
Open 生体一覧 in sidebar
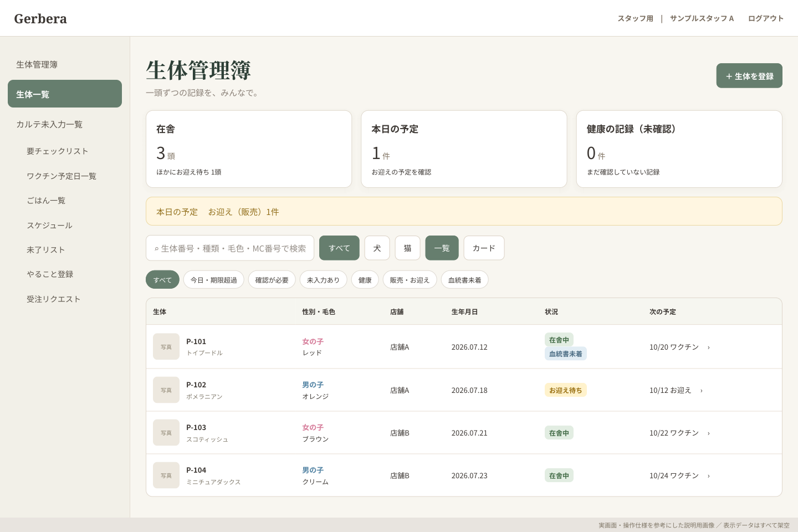65,94
